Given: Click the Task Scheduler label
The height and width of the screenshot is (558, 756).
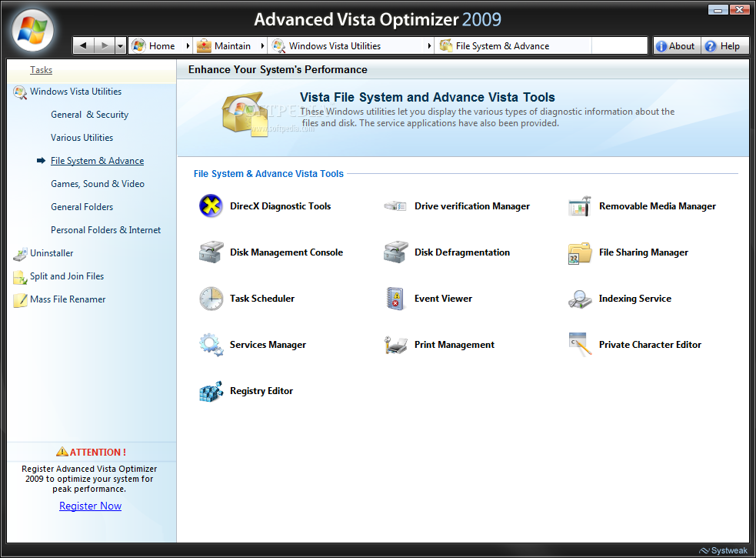Looking at the screenshot, I should 262,299.
